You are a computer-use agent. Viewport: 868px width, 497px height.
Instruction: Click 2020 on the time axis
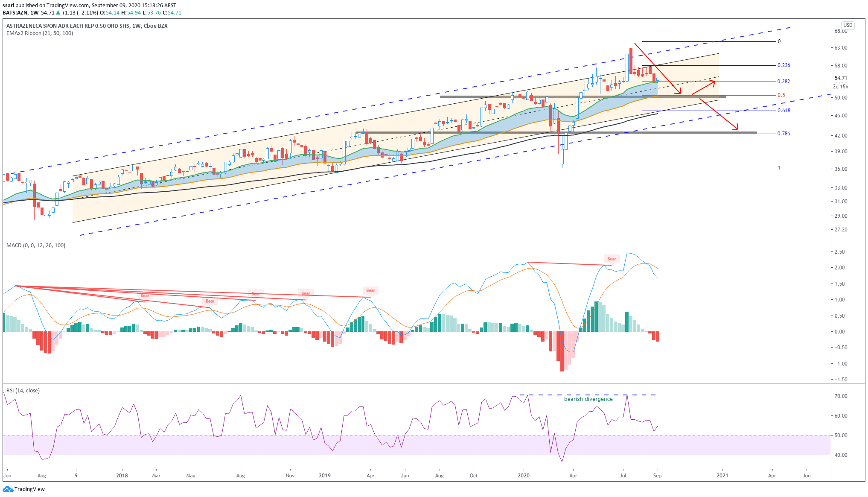(524, 476)
